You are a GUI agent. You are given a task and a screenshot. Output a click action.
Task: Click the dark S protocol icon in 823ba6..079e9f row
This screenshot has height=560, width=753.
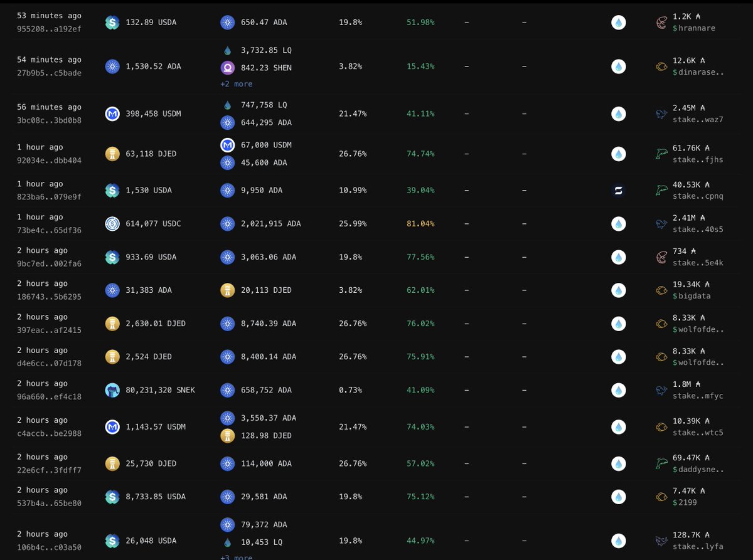pyautogui.click(x=619, y=190)
